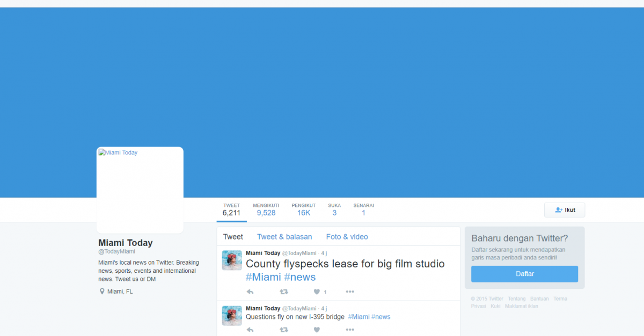Open the Maklumat iklan footer link
Image resolution: width=644 pixels, height=336 pixels.
click(x=522, y=307)
